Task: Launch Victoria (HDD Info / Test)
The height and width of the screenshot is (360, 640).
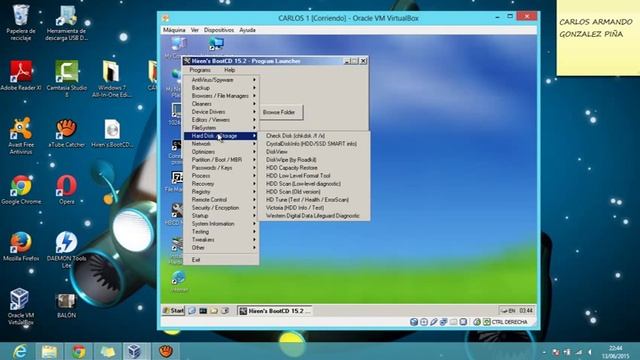Action: pyautogui.click(x=313, y=207)
